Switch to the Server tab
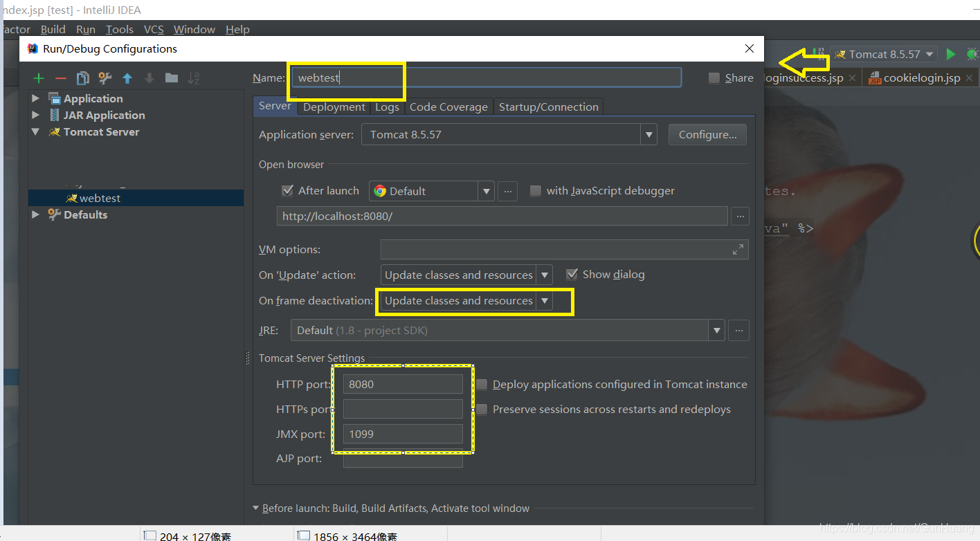Screen dimensions: 980x541 pos(275,106)
